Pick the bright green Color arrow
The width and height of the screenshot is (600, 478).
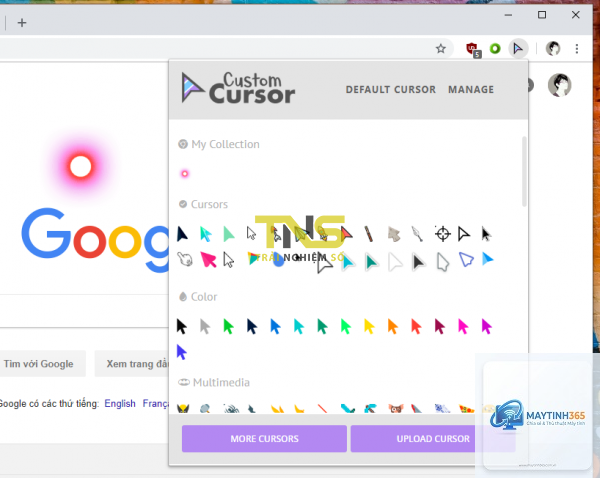[x=228, y=326]
